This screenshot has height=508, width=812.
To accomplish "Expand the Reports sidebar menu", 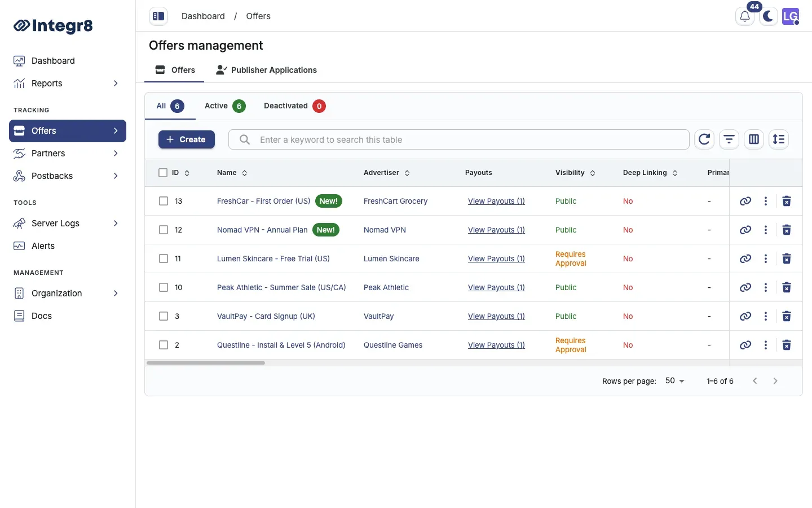I will pos(68,84).
